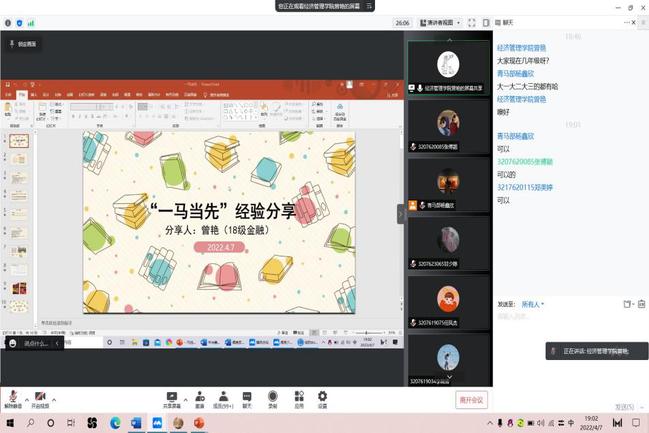
Task: Expand the arrow next to 解除静音
Action: point(26,397)
